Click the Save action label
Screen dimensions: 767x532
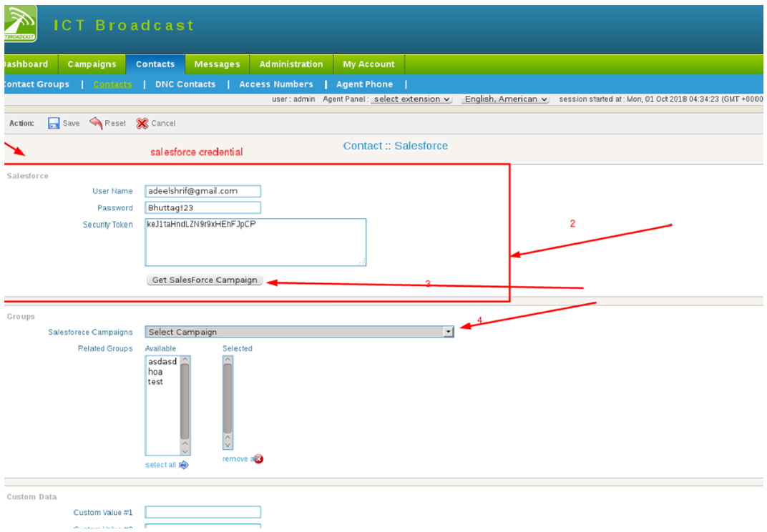coord(71,123)
